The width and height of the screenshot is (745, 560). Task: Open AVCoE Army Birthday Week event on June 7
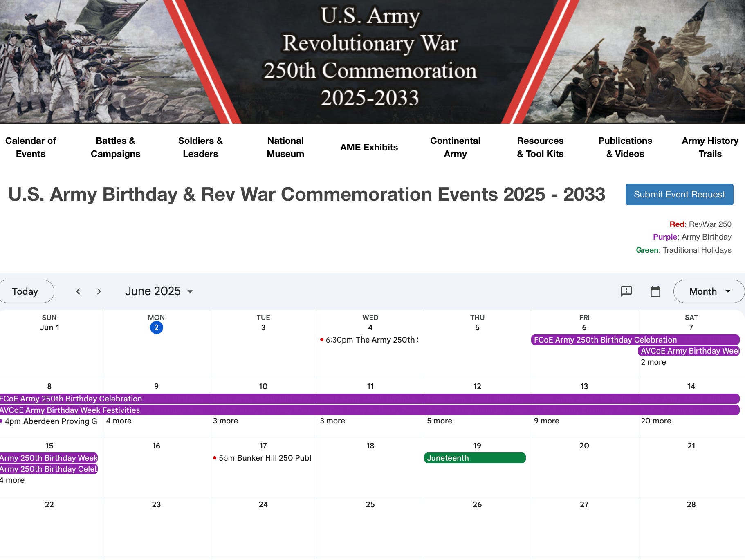(x=689, y=351)
